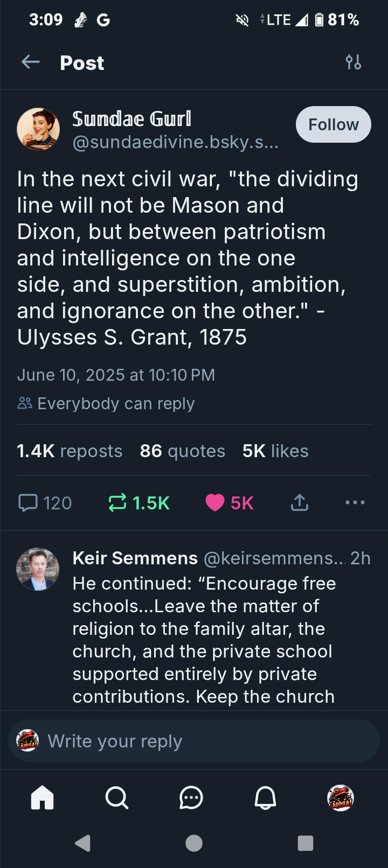Open the Notifications bell tab
Viewport: 388px width, 868px height.
266,797
